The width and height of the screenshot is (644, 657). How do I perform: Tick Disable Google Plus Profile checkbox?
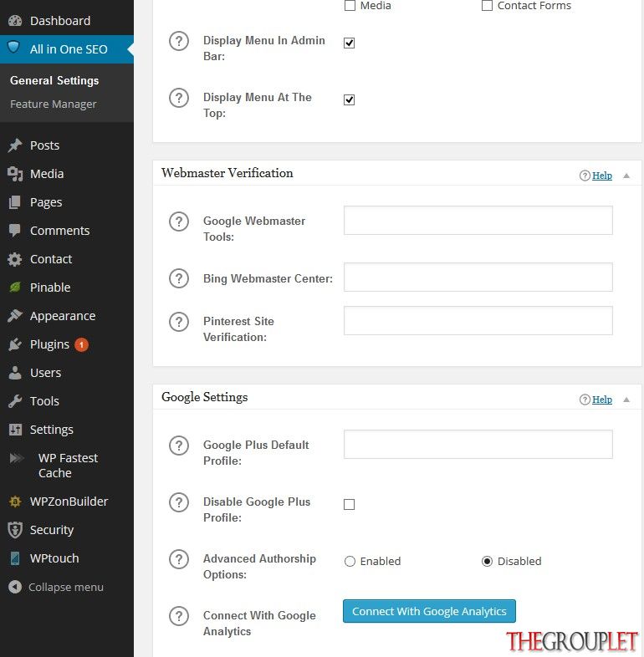(349, 504)
